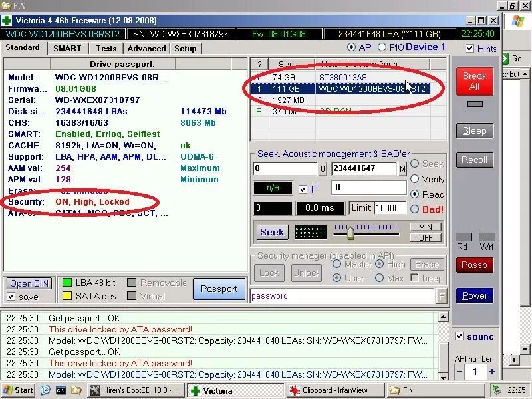Switch to F:\ taskbar window button

click(x=435, y=390)
